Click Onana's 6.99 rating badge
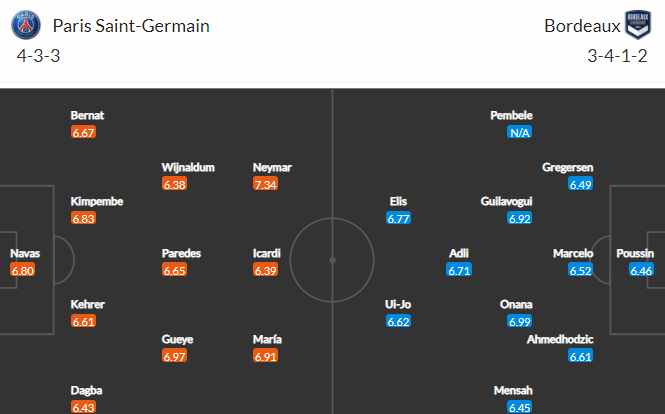Image resolution: width=665 pixels, height=414 pixels. point(520,322)
